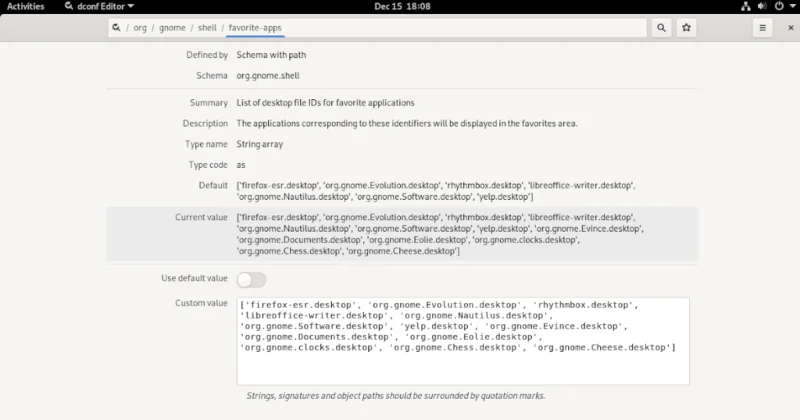Viewport: 800px width, 420px height.
Task: Select the Current value row
Action: coord(402,234)
